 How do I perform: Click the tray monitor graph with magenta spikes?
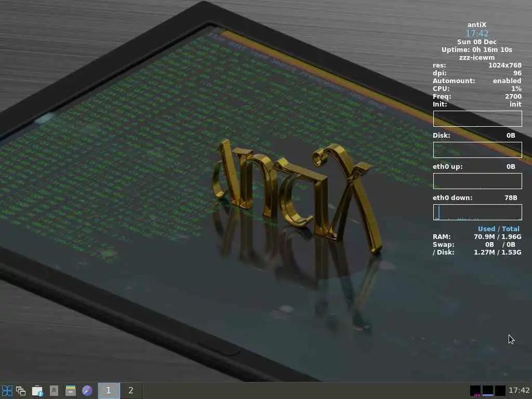tap(475, 391)
